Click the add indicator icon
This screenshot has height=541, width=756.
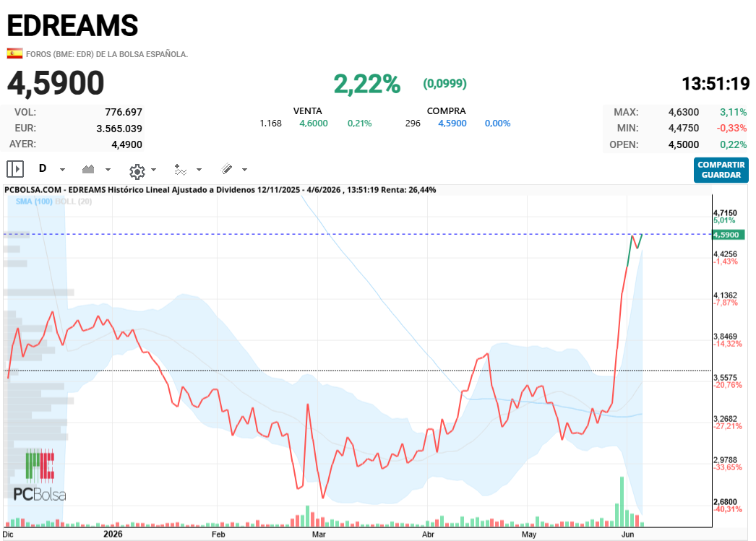[x=180, y=170]
